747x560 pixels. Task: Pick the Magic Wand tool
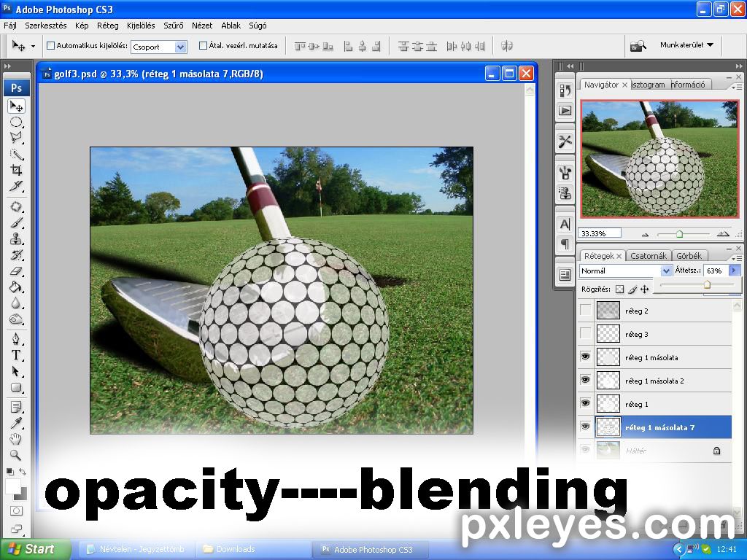(x=17, y=155)
